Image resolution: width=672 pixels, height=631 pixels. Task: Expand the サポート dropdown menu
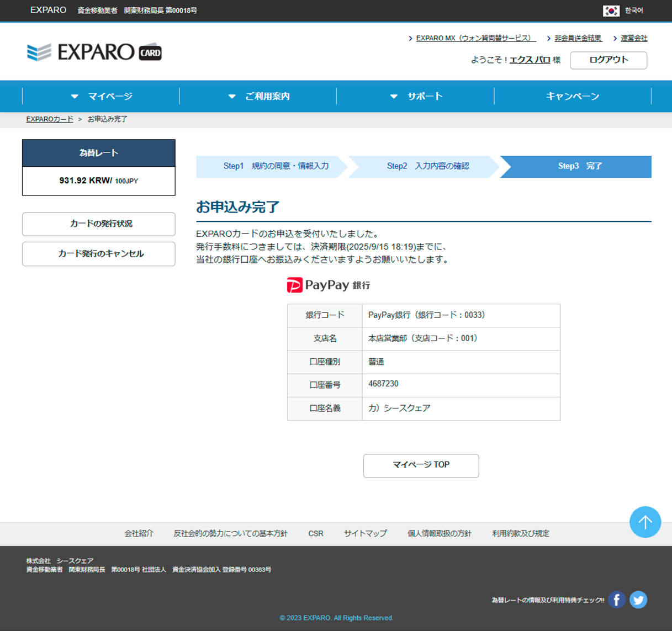416,97
